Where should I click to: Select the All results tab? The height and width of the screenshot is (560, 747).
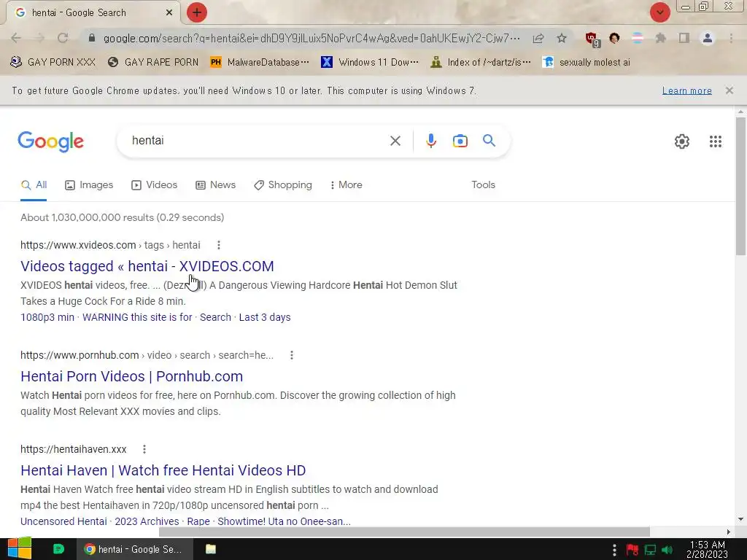pyautogui.click(x=34, y=184)
